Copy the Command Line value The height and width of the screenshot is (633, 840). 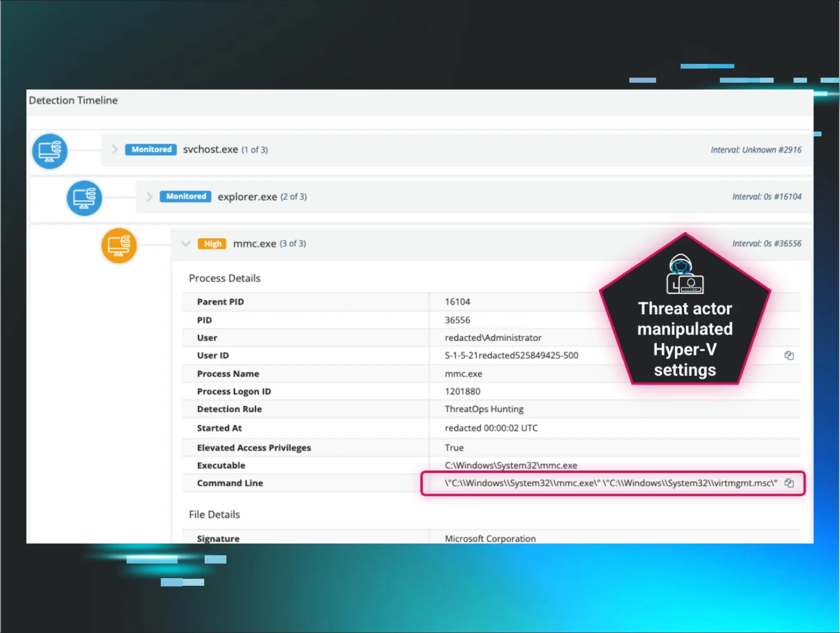tap(789, 483)
